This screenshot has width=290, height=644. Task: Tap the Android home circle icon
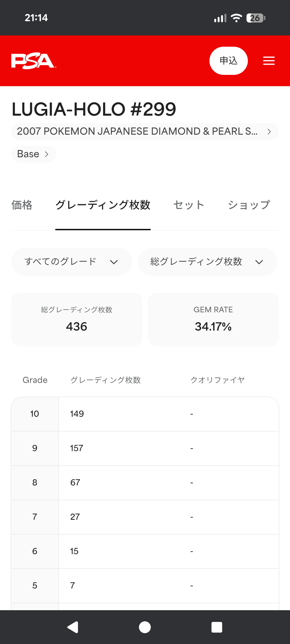(145, 627)
